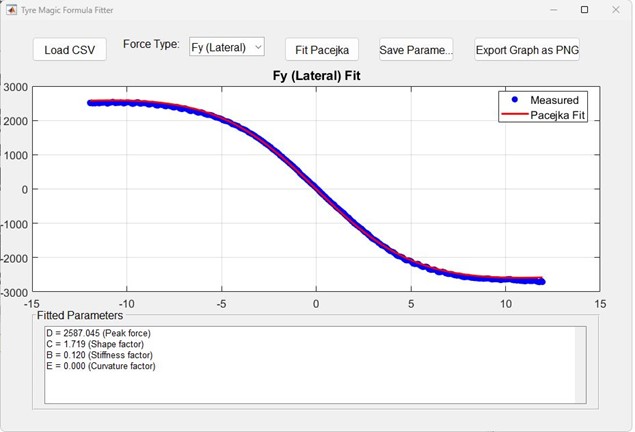Click the Fitted Parameters panel title
This screenshot has width=635, height=432.
pyautogui.click(x=80, y=315)
